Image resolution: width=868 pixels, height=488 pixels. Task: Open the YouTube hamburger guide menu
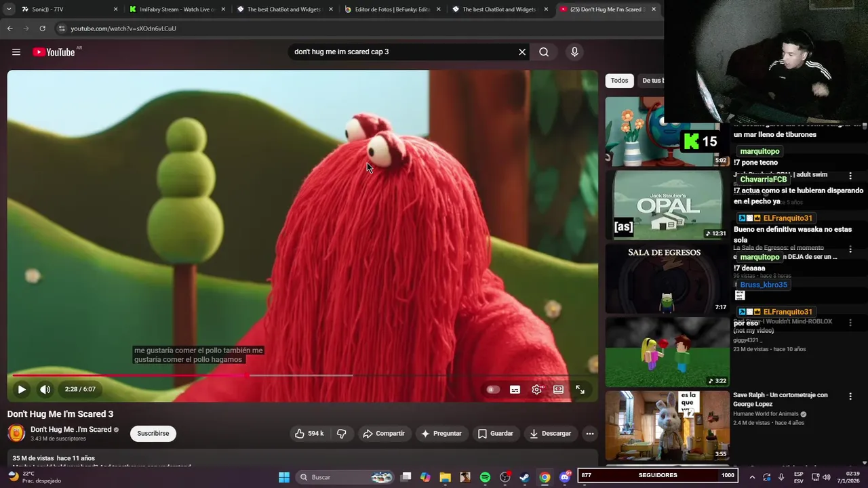point(16,52)
